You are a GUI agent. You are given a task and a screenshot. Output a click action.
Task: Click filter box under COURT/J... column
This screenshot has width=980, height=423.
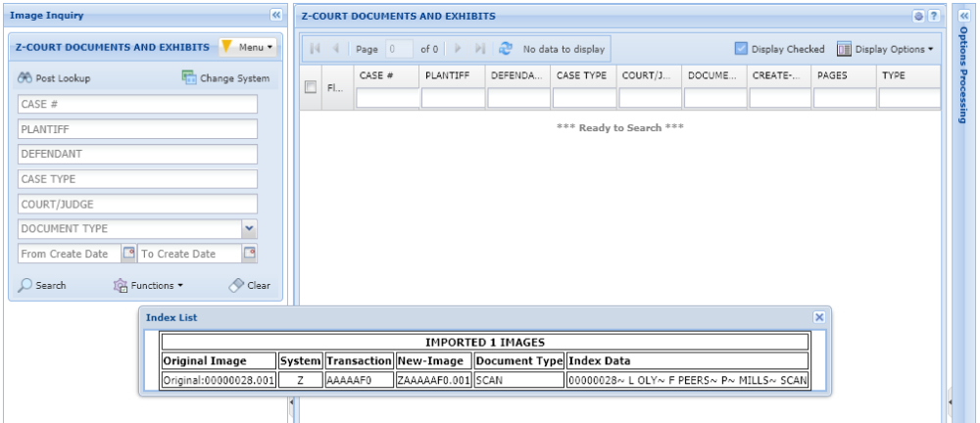(650, 98)
